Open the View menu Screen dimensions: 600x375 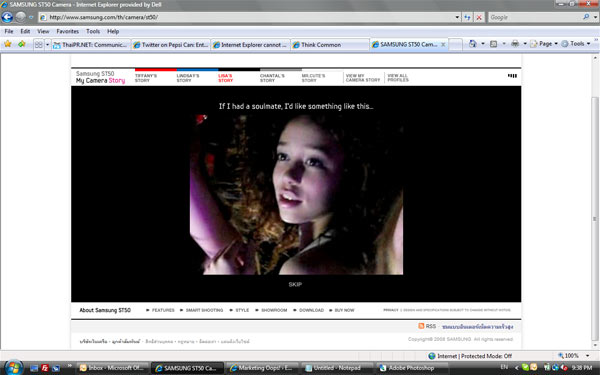tap(43, 31)
